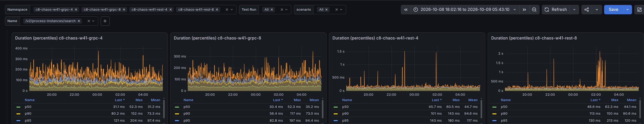This screenshot has width=644, height=124.
Task: Change p50 green color in grpc-4 legend
Action: click(18, 107)
